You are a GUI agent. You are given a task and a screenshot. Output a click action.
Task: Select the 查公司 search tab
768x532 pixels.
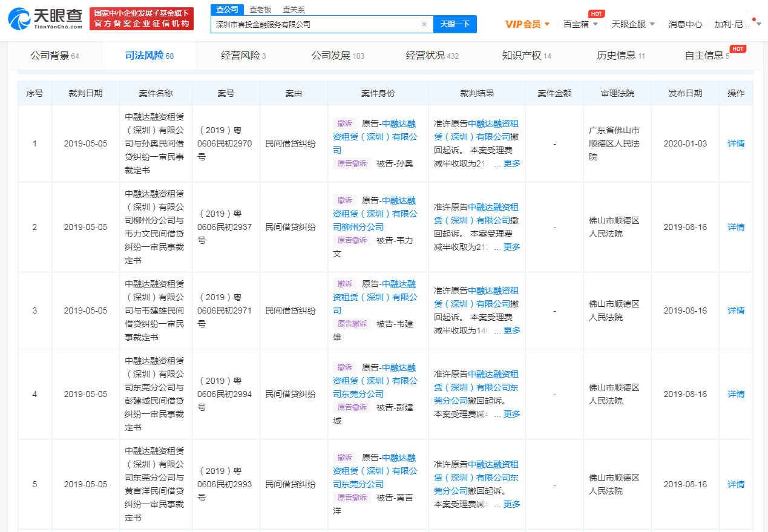tap(228, 10)
